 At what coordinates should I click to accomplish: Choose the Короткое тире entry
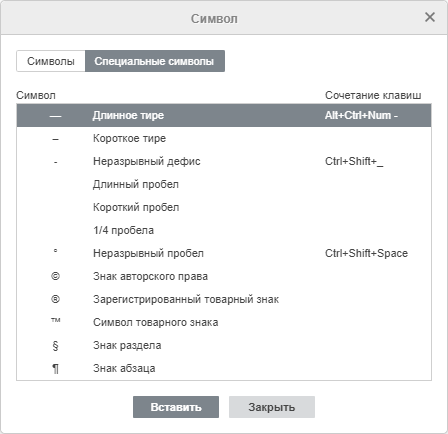pos(224,138)
